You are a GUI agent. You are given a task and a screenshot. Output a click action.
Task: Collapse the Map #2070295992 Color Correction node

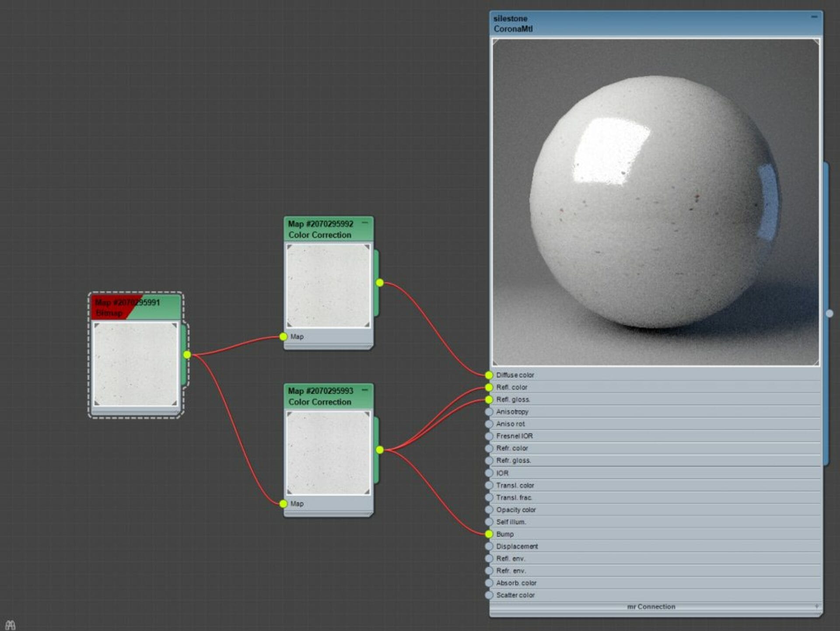point(365,223)
